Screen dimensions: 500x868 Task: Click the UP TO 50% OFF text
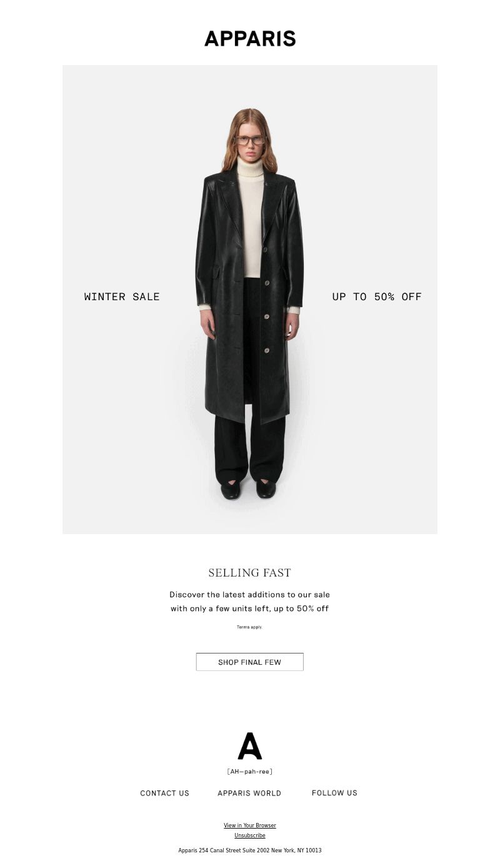(377, 296)
